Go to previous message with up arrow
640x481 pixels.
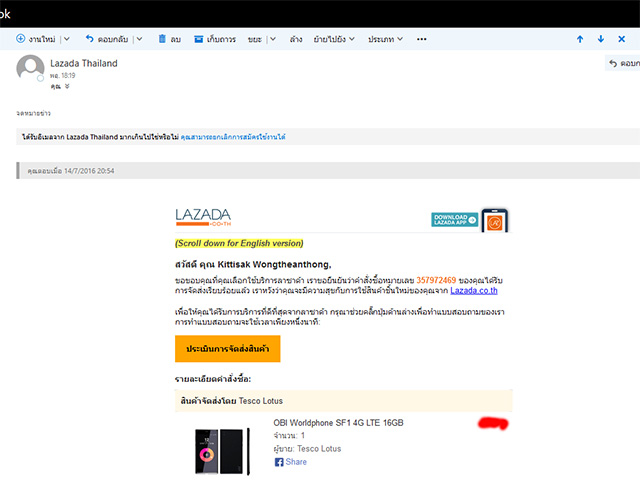pos(580,39)
